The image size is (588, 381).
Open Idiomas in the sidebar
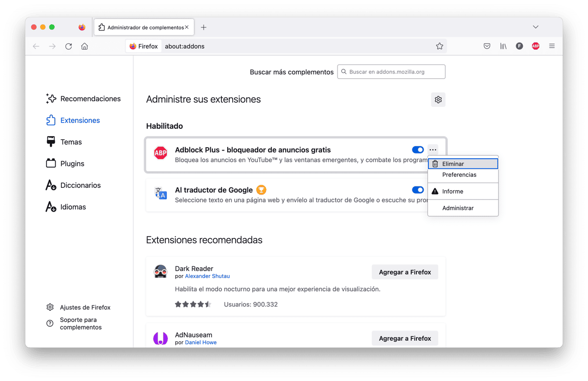tap(66, 207)
